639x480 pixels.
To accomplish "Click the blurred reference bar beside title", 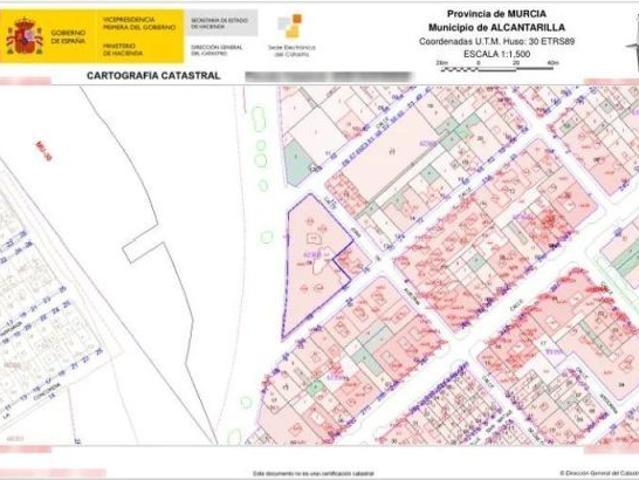I will pos(328,77).
